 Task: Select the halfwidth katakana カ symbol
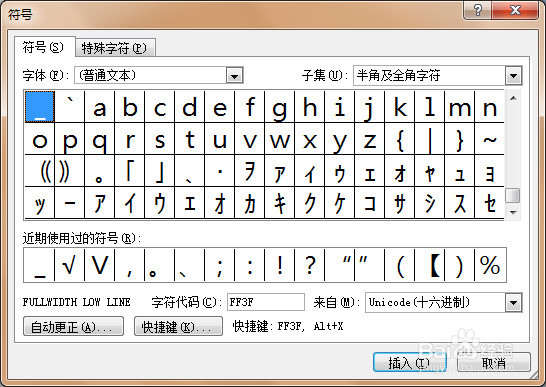(x=249, y=203)
